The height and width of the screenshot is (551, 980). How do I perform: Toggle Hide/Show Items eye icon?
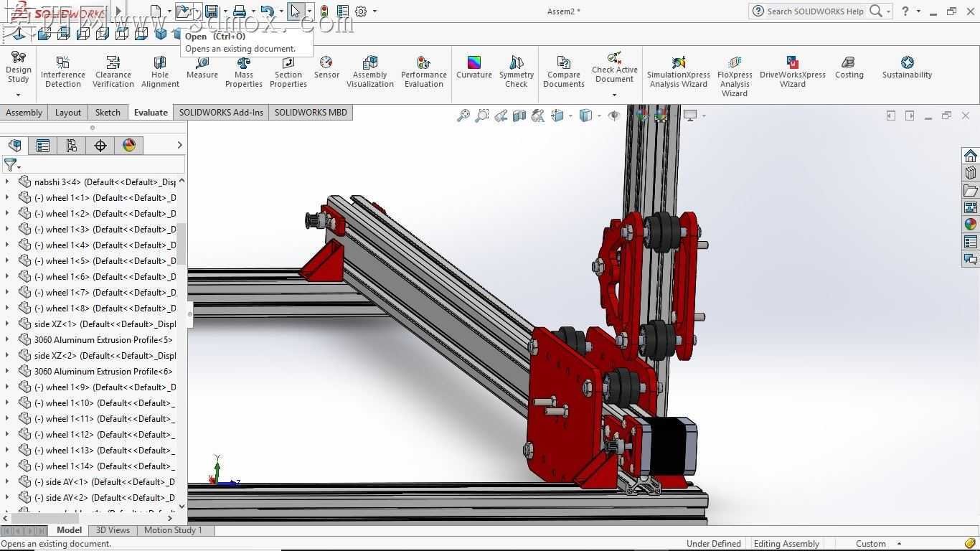[x=613, y=116]
